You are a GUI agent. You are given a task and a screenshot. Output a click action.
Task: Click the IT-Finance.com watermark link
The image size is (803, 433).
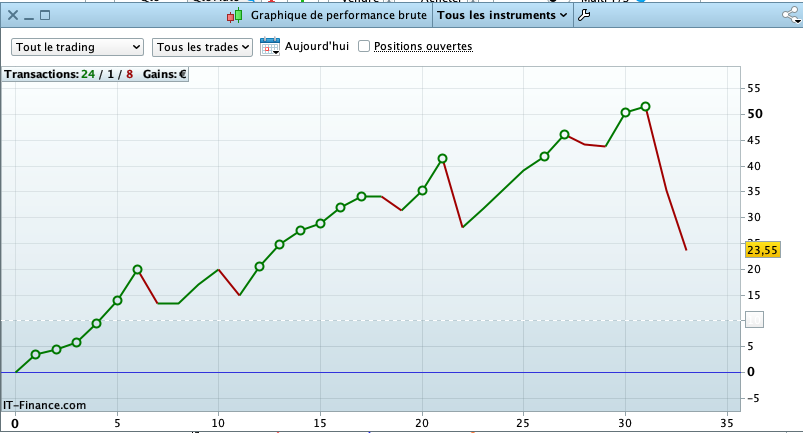45,405
